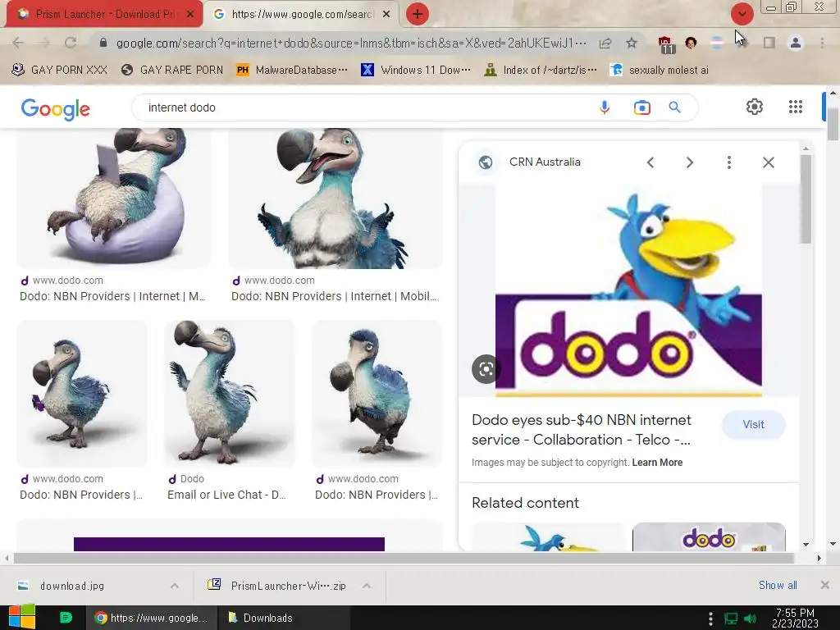Click the preview panel scrollbar thumb

point(806,199)
